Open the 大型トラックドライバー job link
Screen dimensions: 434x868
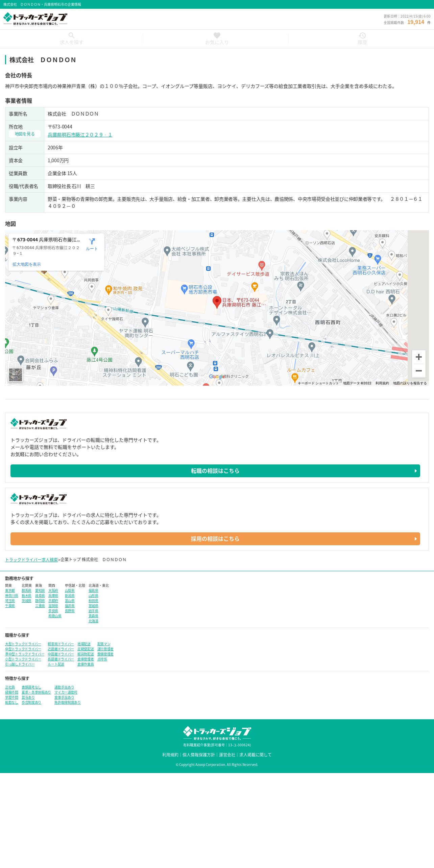click(23, 644)
